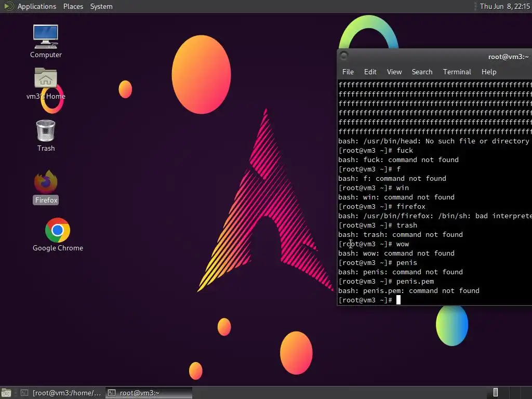532x399 pixels.
Task: Open the System menu
Action: [101, 6]
